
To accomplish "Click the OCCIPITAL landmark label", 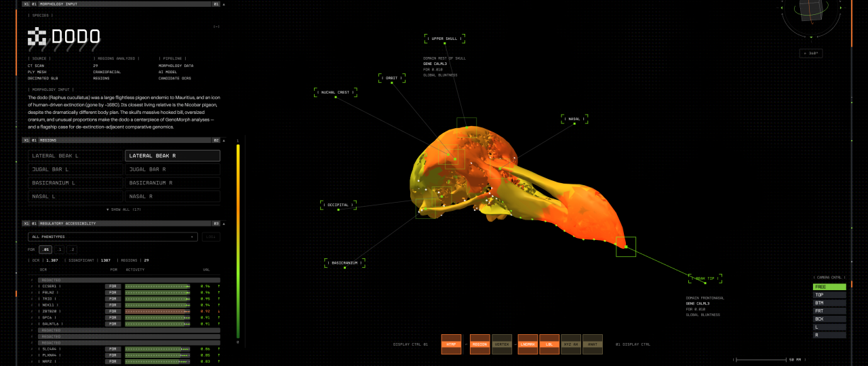I will (x=338, y=205).
